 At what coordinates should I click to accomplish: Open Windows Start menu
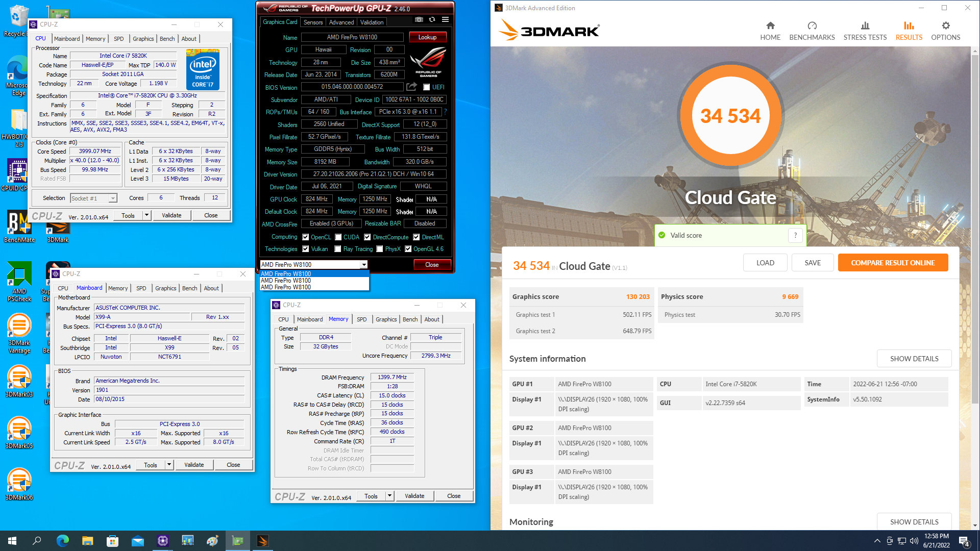(x=12, y=541)
